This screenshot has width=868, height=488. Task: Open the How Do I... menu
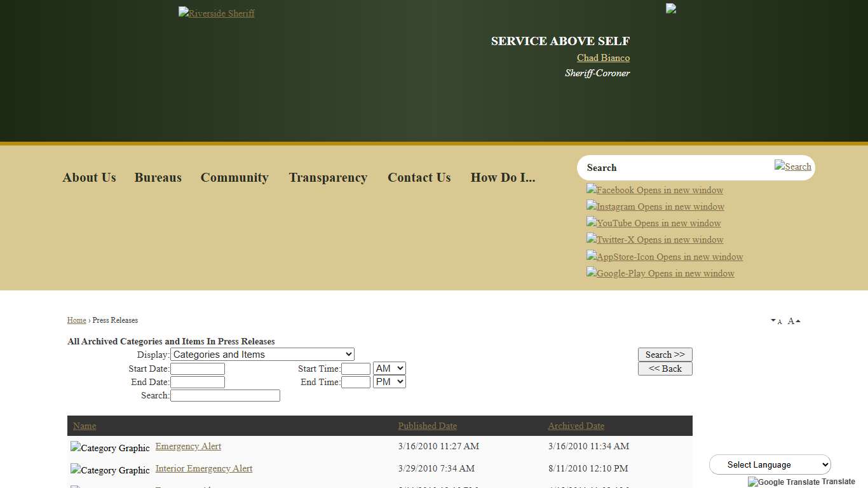(503, 177)
